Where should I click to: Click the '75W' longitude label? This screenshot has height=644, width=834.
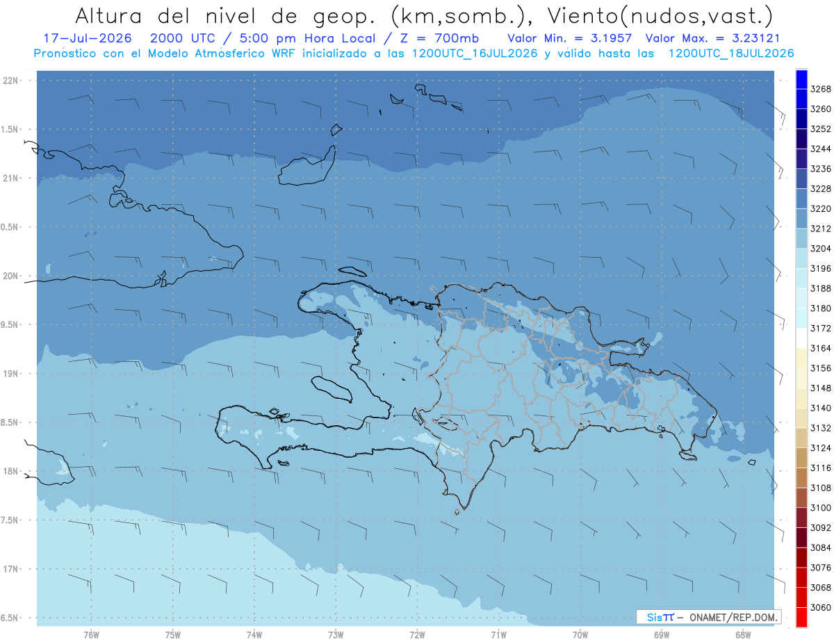point(173,634)
